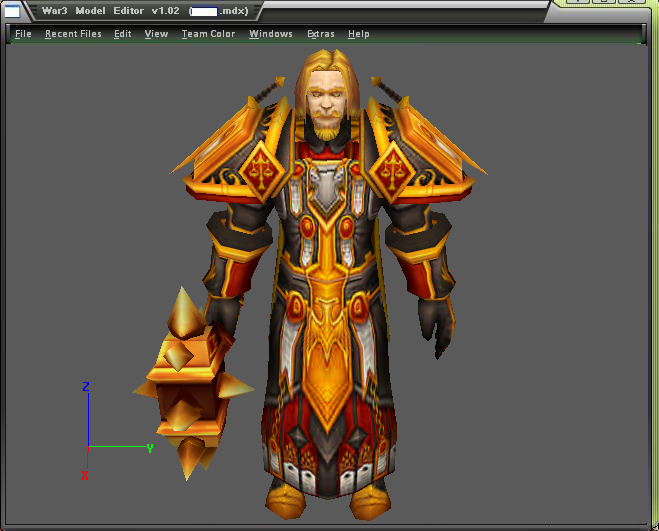Click the paladin model in the viewport
This screenshot has width=659, height=531.
pyautogui.click(x=329, y=284)
